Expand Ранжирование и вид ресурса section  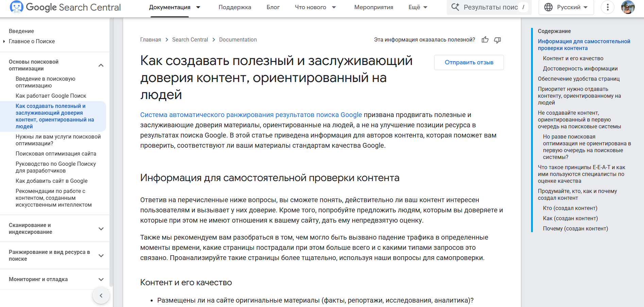(x=101, y=256)
